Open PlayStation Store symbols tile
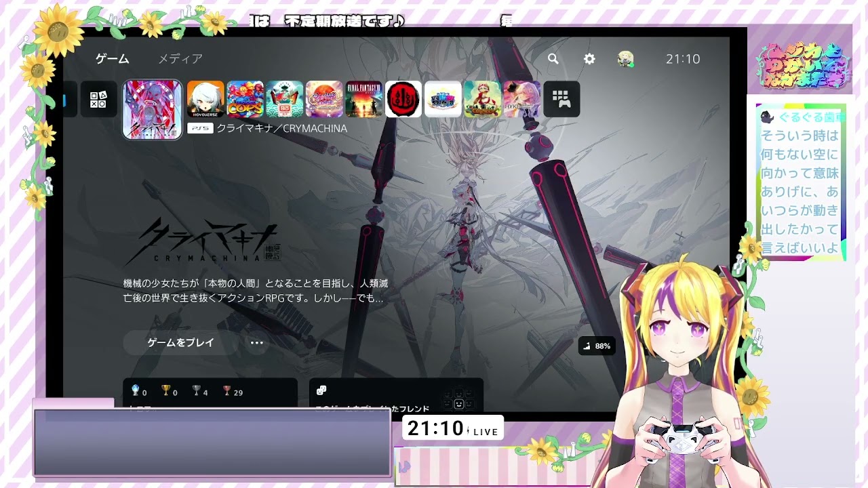Viewport: 868px width, 488px height. [98, 100]
